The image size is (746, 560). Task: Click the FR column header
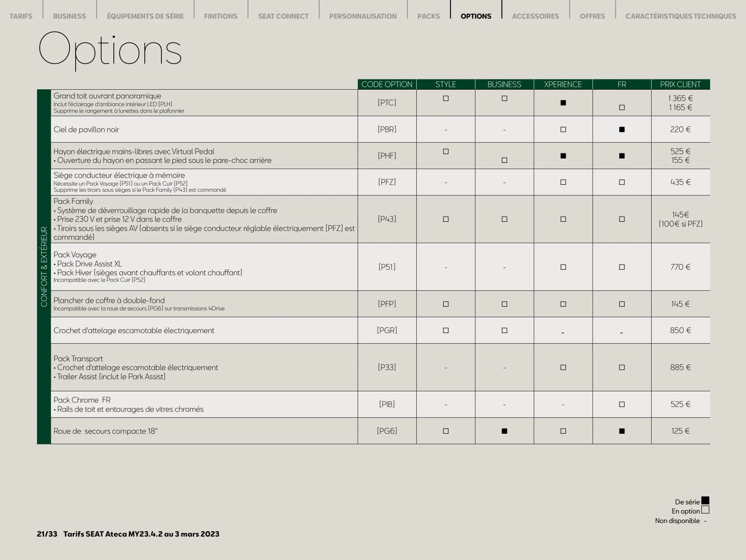click(x=622, y=84)
